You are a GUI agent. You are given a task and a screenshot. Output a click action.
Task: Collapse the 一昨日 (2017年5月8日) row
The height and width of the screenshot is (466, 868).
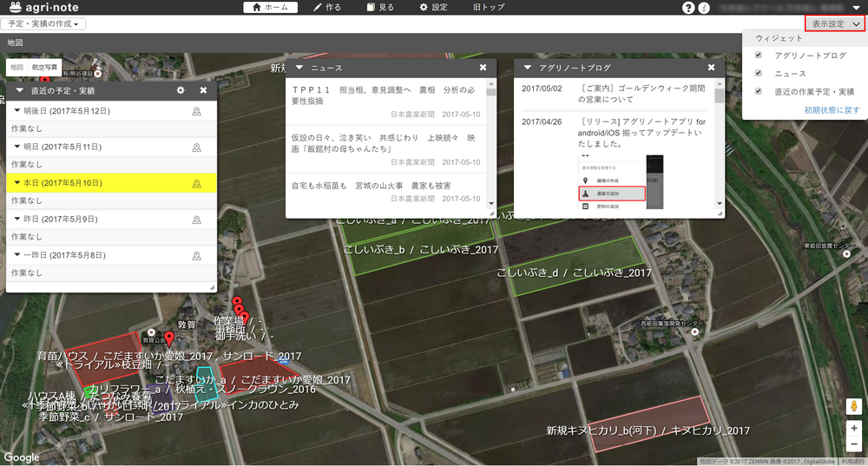(x=17, y=255)
